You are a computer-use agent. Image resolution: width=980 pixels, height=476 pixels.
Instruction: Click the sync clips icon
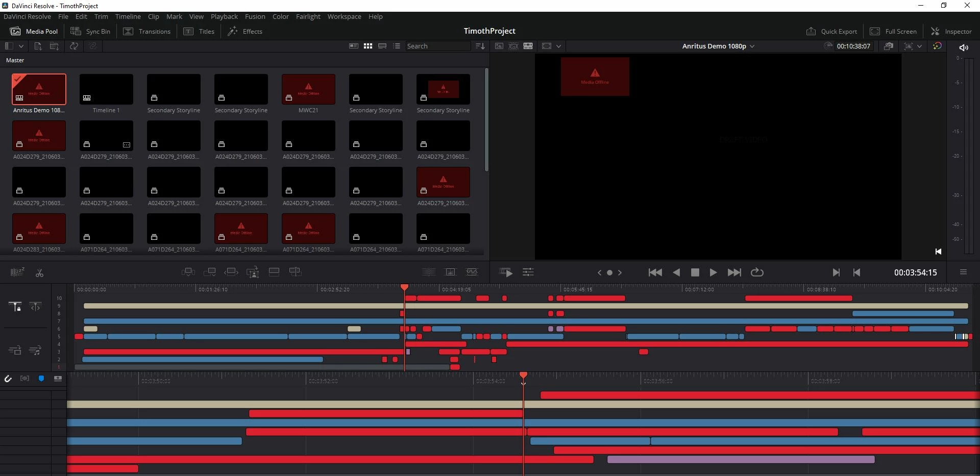point(74,46)
